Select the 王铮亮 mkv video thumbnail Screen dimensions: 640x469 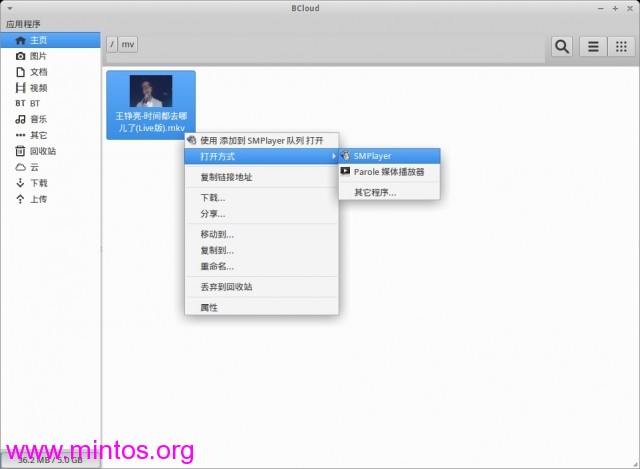pyautogui.click(x=151, y=105)
